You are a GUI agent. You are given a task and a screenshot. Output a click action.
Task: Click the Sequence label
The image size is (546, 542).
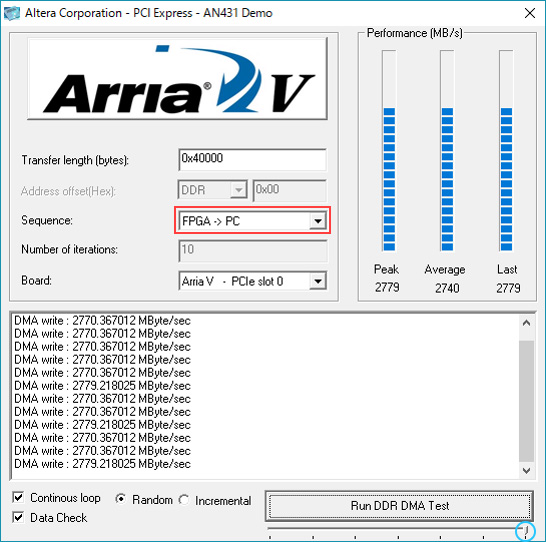pyautogui.click(x=47, y=220)
